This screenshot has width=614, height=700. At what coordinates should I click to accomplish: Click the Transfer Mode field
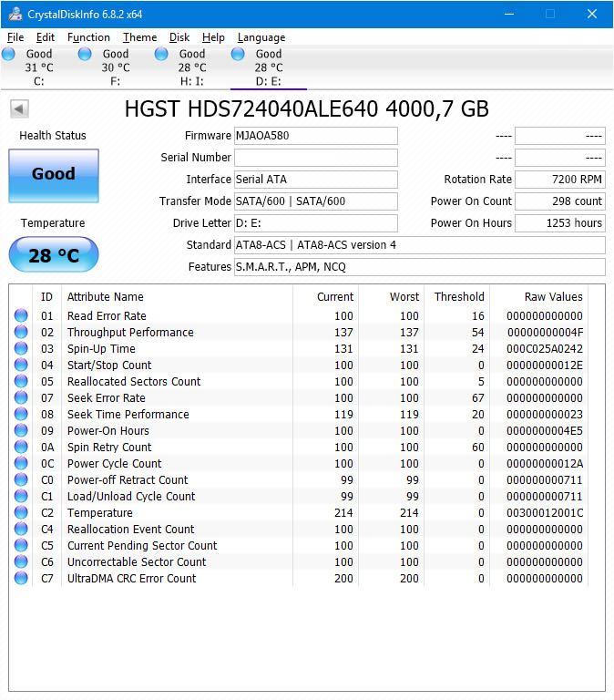[x=316, y=201]
